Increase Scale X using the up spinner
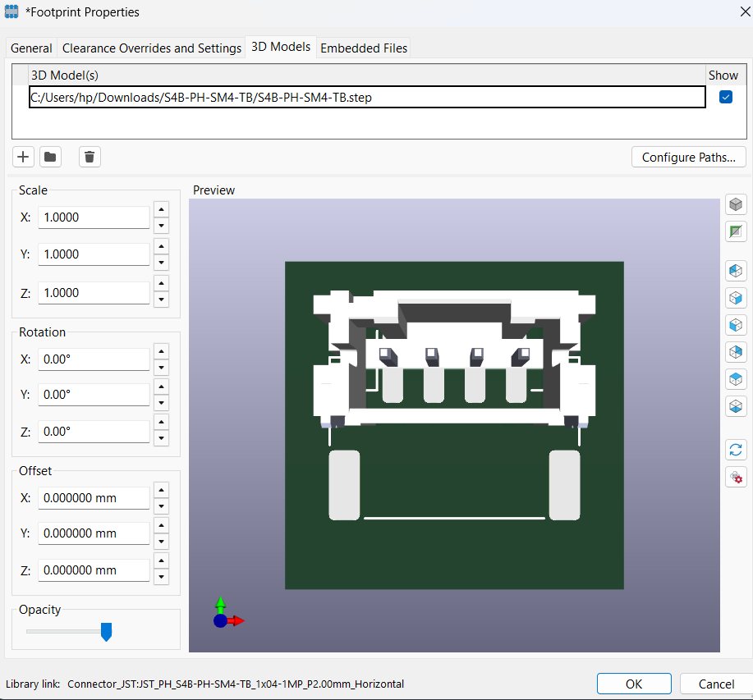This screenshot has height=700, width=753. [161, 208]
